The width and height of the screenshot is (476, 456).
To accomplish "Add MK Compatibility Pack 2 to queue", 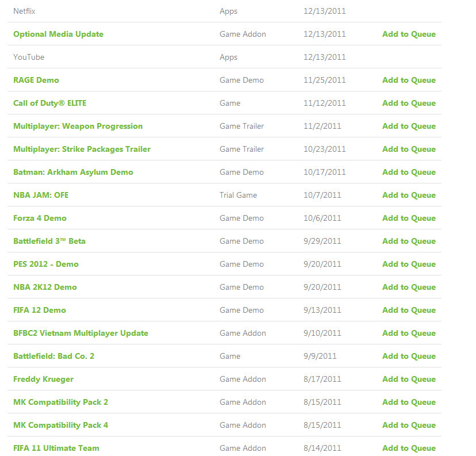I will point(409,403).
